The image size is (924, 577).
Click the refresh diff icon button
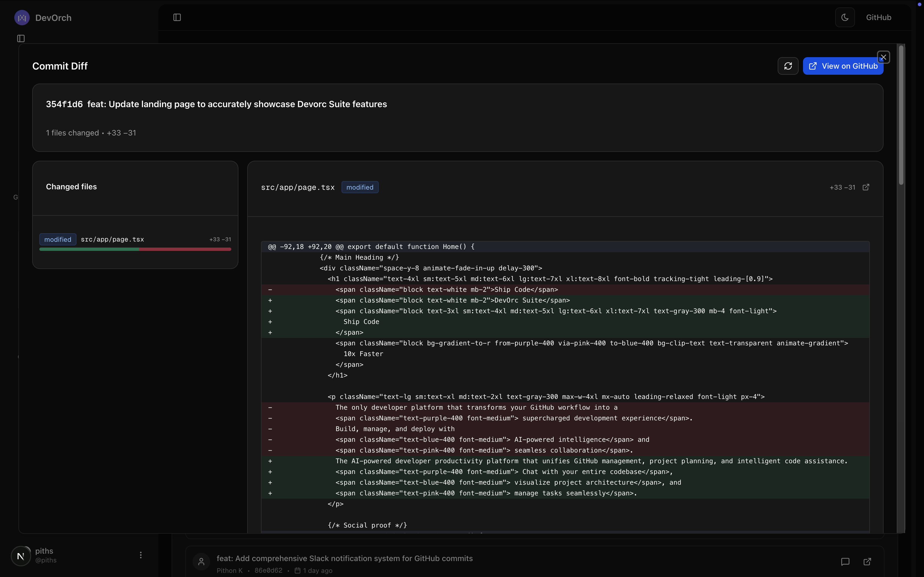788,66
